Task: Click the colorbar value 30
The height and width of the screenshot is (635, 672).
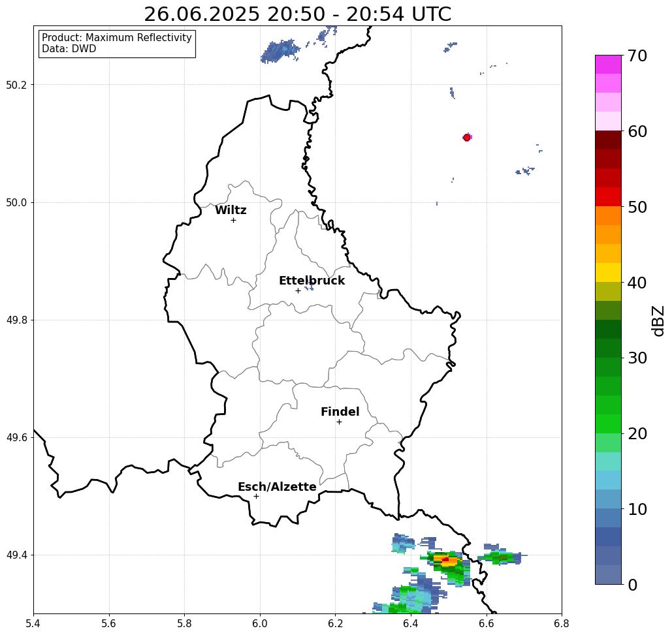Action: (637, 358)
